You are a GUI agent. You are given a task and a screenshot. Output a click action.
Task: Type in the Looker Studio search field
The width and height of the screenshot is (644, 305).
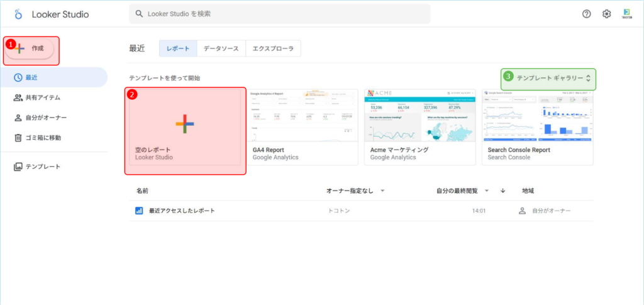(283, 14)
